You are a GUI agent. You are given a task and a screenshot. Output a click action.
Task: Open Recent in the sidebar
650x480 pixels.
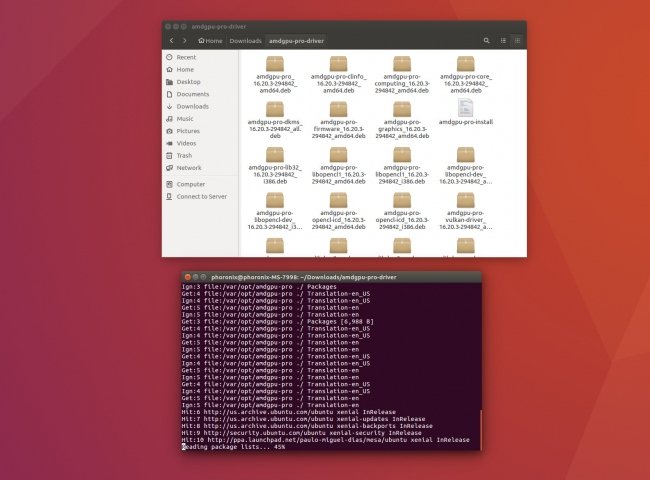point(186,58)
